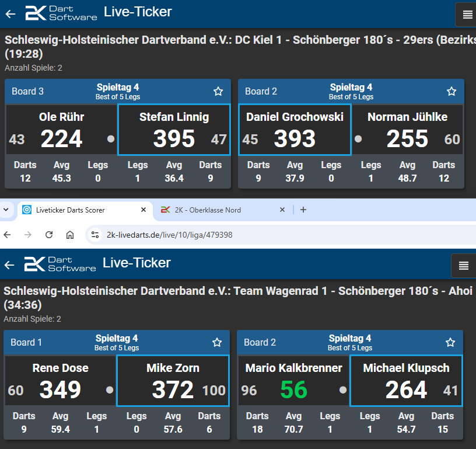
Task: Open hamburger menu in top Live-Ticker header
Action: pos(467,15)
